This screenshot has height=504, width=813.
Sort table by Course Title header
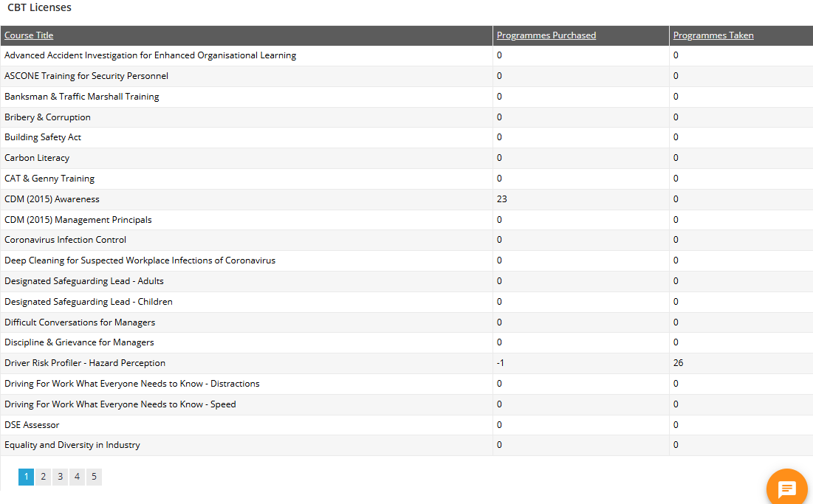coord(29,35)
